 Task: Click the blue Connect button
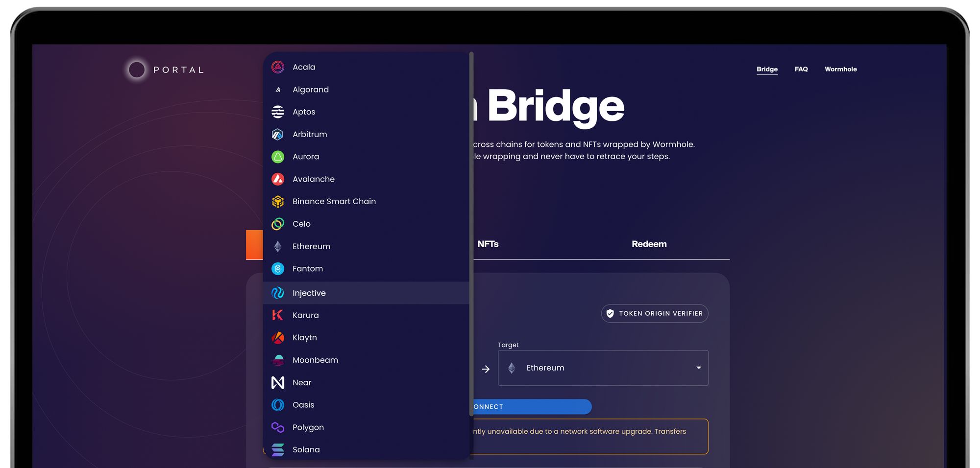(x=532, y=407)
